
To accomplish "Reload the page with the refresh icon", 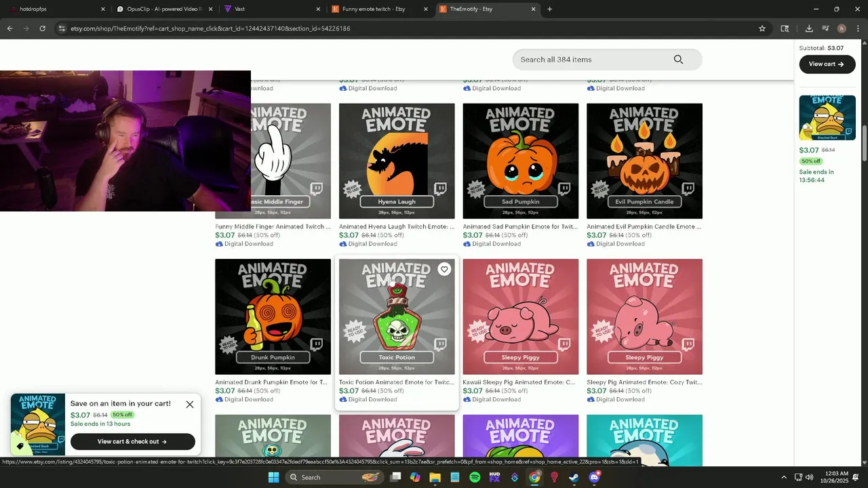I will point(43,28).
